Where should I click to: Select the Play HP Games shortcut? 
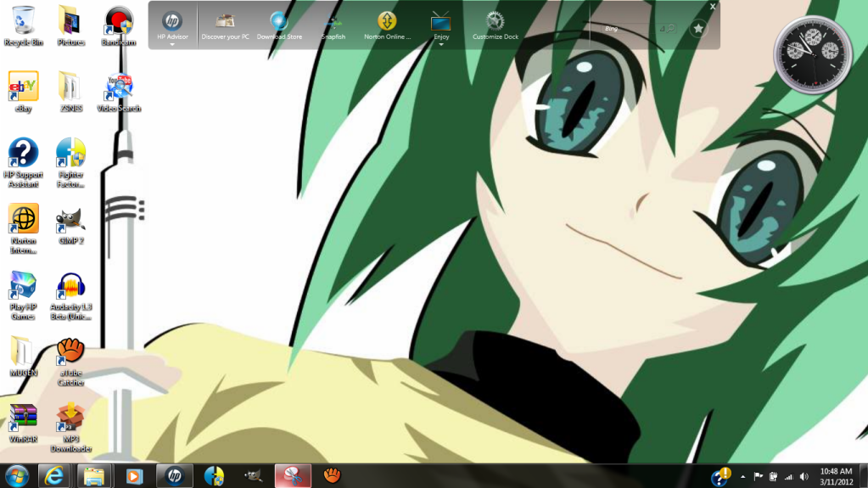click(23, 295)
